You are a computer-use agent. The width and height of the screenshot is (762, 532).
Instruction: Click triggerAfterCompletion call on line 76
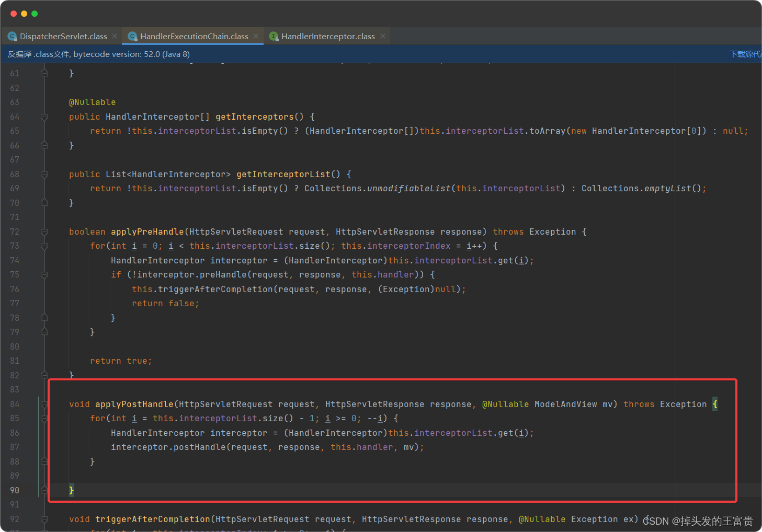point(215,289)
